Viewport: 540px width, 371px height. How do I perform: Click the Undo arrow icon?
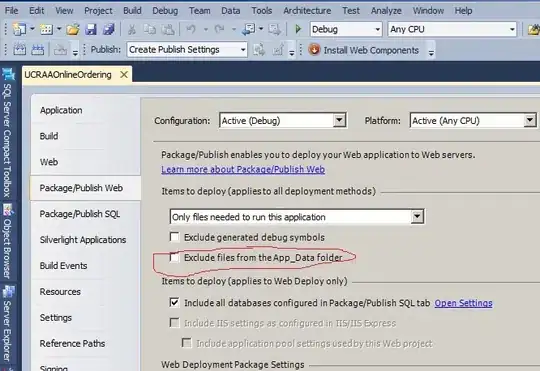(x=191, y=29)
